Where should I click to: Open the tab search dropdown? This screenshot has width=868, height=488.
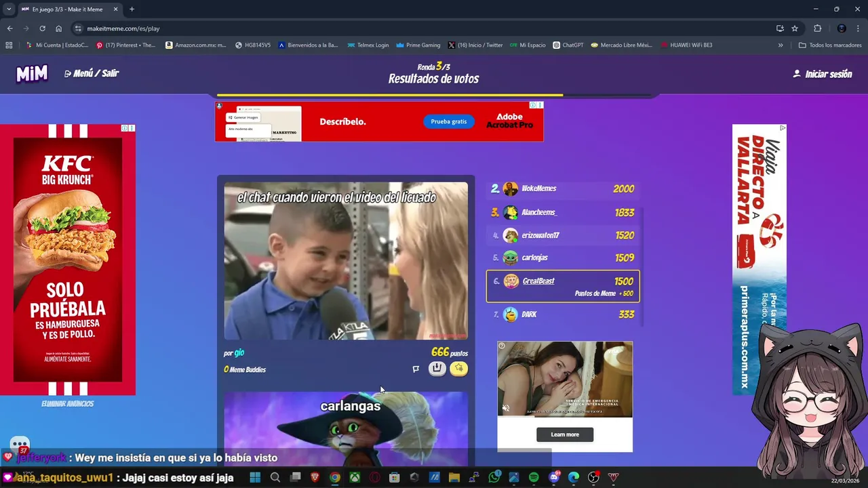tap(9, 9)
